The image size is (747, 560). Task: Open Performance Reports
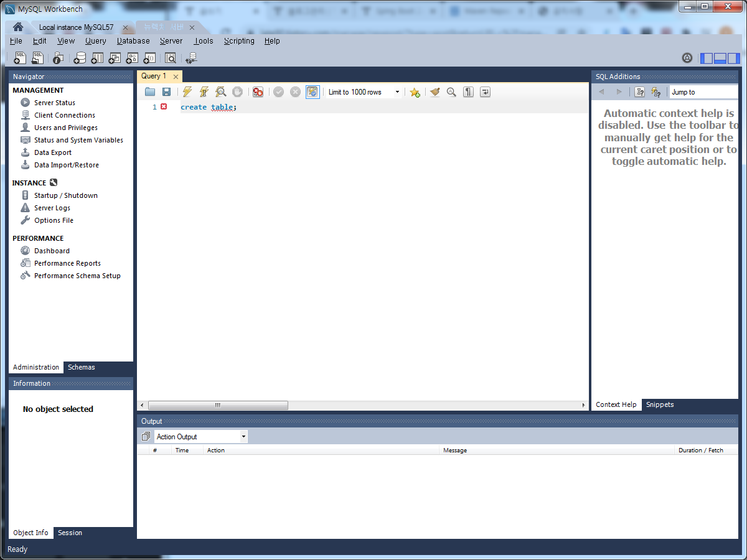(67, 263)
